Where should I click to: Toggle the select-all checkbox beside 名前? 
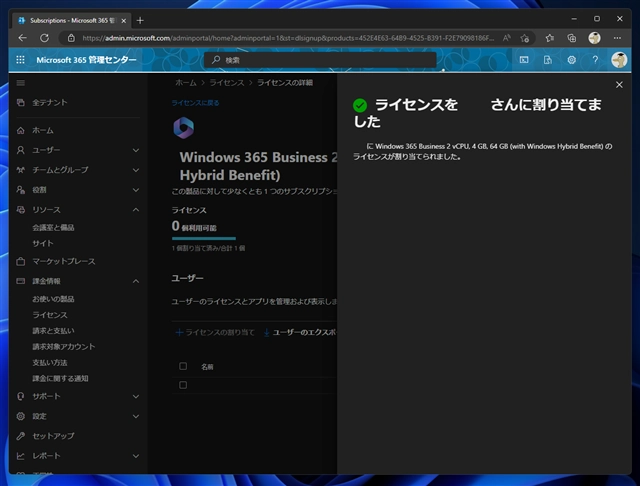183,366
